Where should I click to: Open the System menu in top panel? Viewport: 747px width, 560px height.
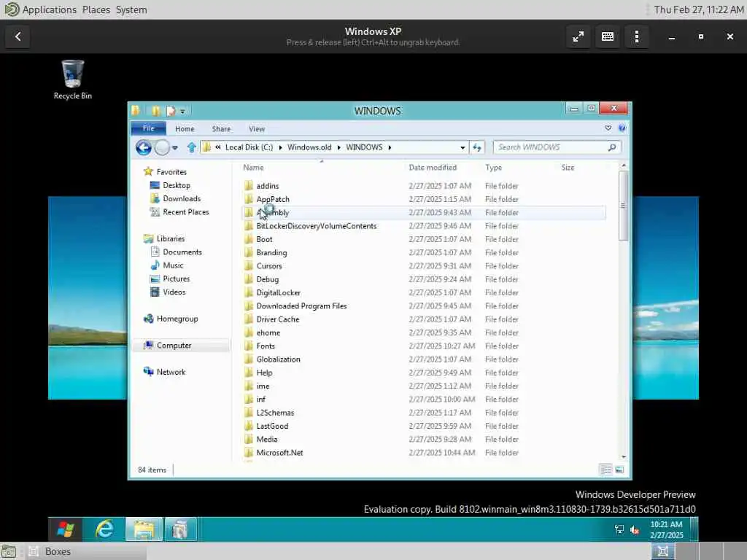tap(131, 9)
